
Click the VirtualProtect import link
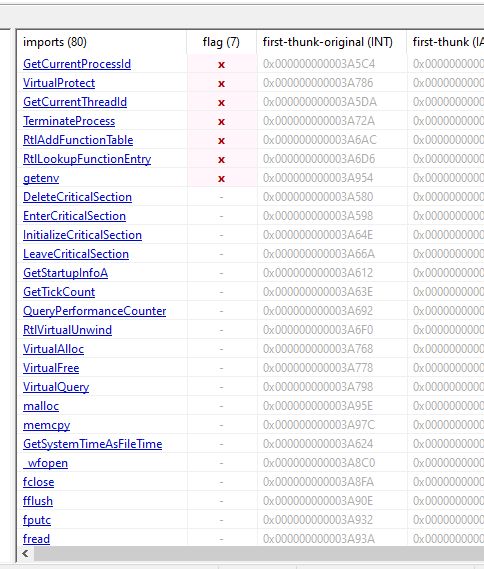(59, 83)
